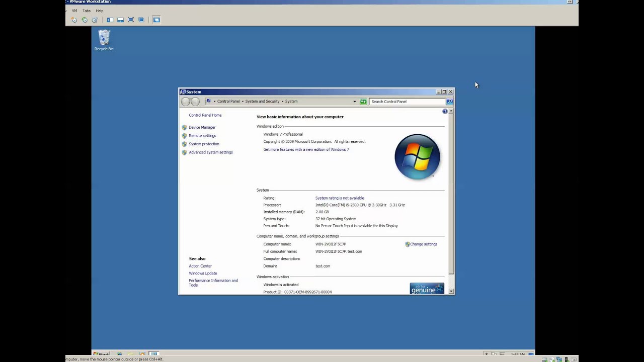Click the Product ID 00371-OEM-8992671-00004 text

[x=297, y=292]
